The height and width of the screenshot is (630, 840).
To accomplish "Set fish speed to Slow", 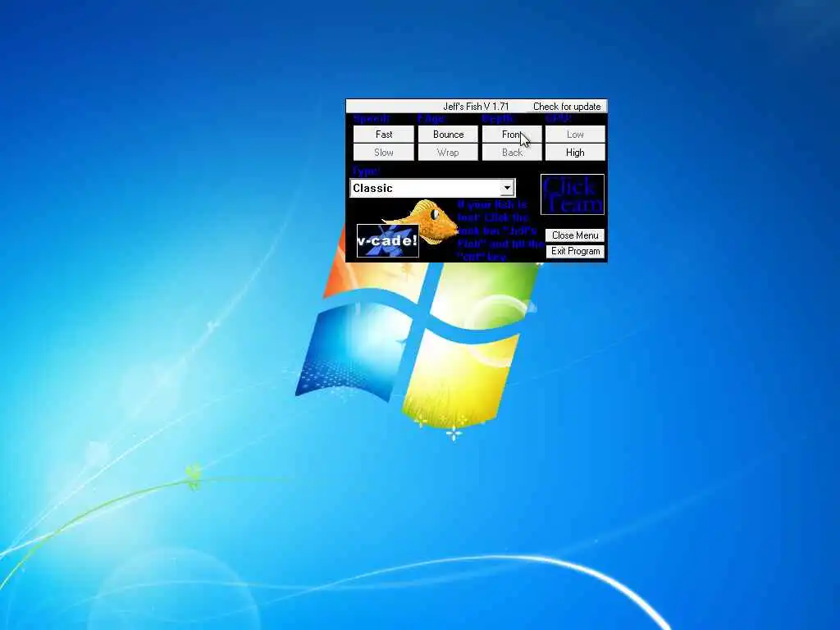I will tap(384, 153).
